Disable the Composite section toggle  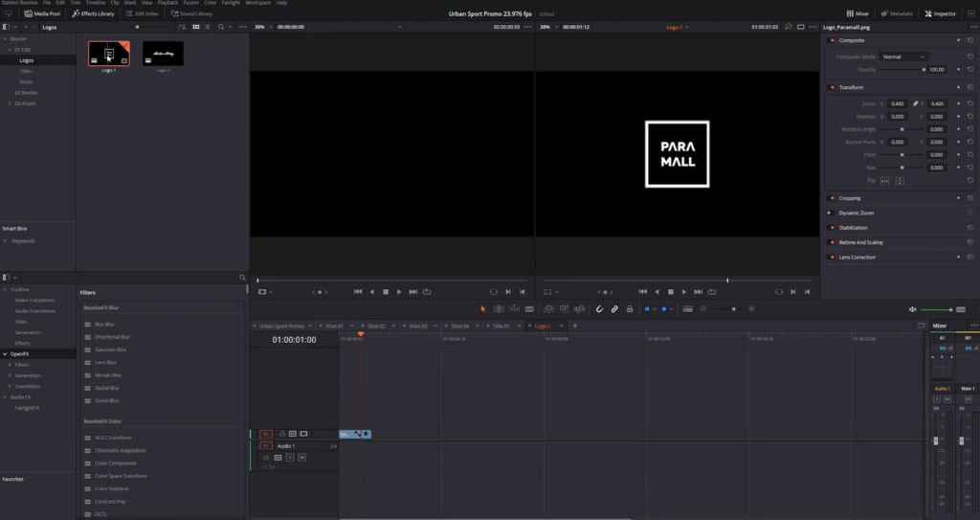(831, 41)
